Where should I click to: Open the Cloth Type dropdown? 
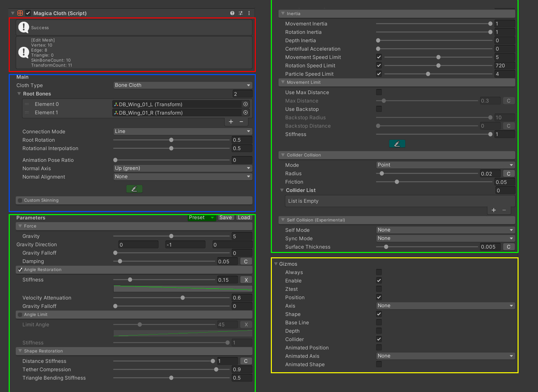point(183,85)
